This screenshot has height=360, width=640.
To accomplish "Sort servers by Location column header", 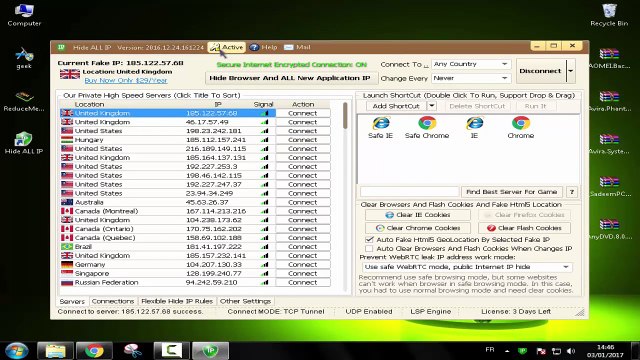I will pos(89,104).
